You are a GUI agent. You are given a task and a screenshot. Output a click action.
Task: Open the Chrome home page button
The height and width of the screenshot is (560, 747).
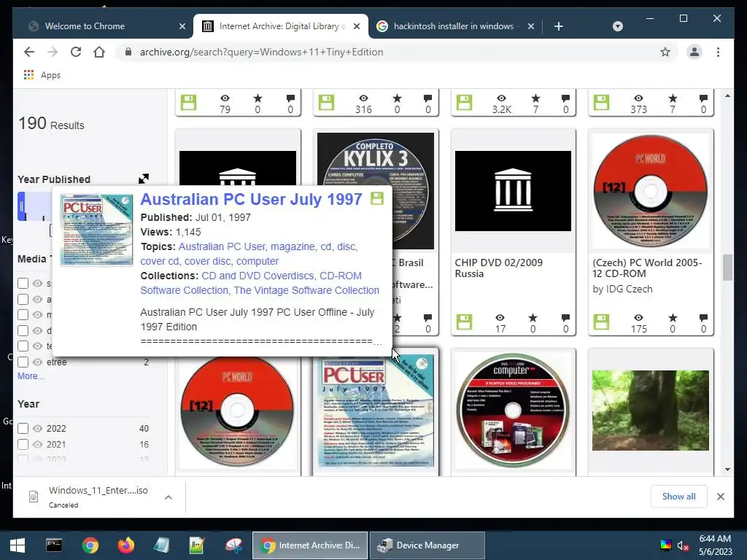(99, 52)
